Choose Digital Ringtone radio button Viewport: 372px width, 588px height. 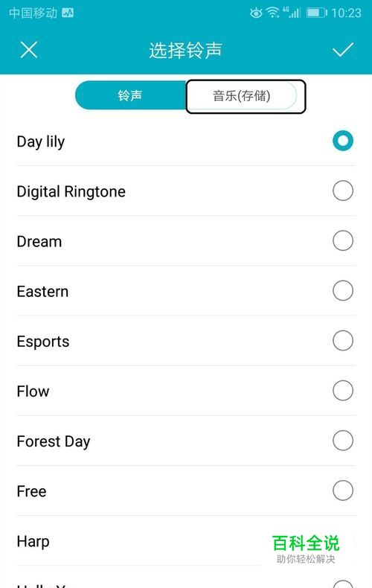click(343, 191)
